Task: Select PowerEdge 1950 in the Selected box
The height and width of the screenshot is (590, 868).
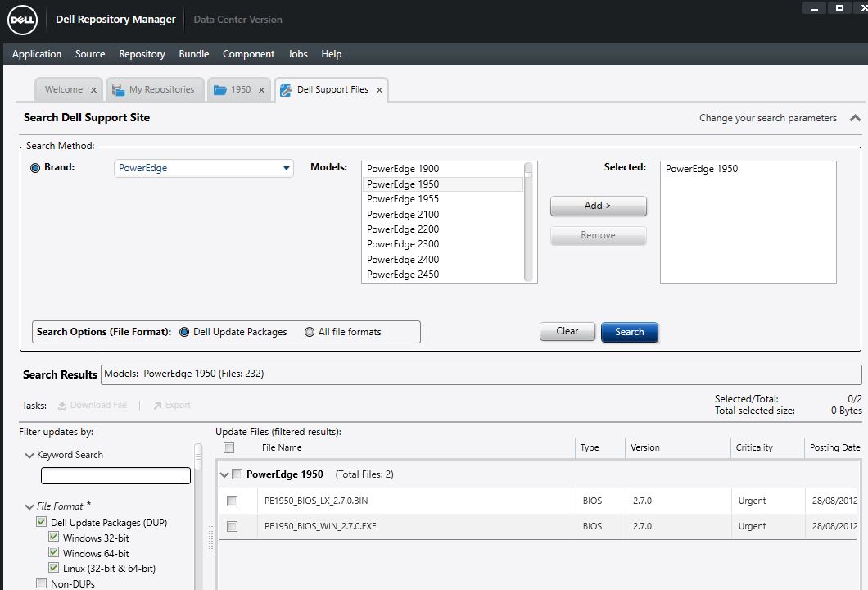Action: 702,169
